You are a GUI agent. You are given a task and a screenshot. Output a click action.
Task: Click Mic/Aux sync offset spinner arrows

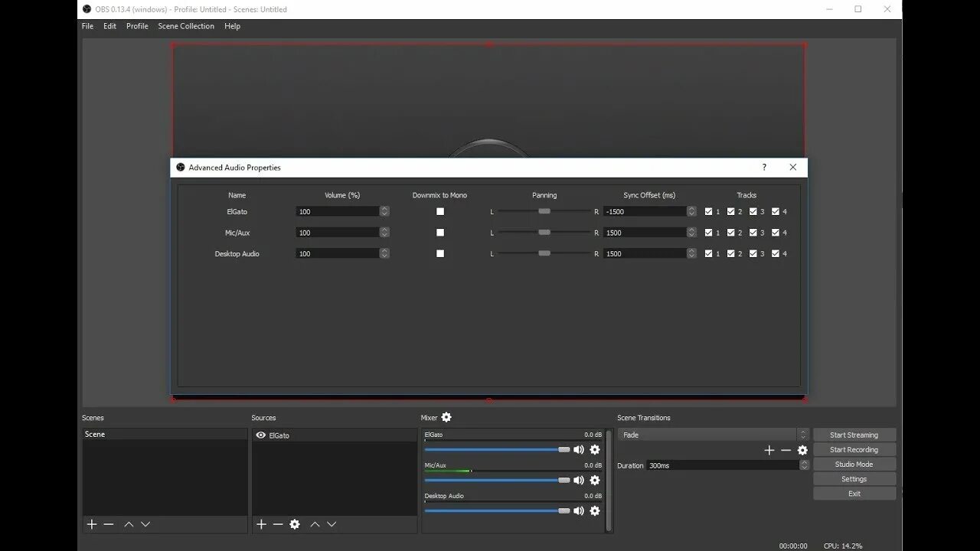pyautogui.click(x=692, y=232)
